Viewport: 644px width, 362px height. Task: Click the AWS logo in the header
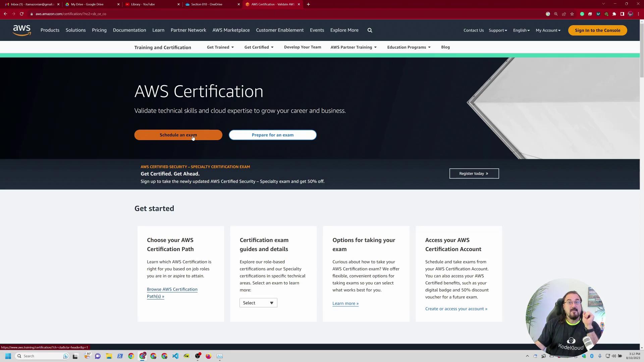click(x=22, y=30)
